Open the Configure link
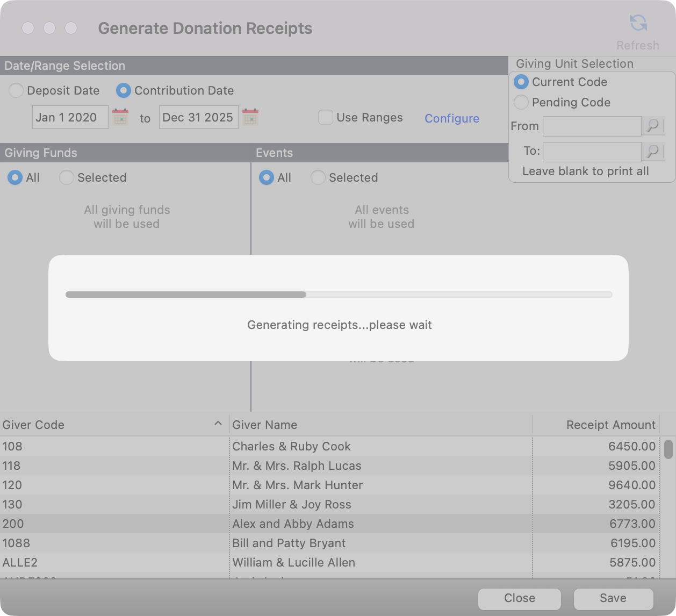Screen dimensions: 676x616 point(452,118)
